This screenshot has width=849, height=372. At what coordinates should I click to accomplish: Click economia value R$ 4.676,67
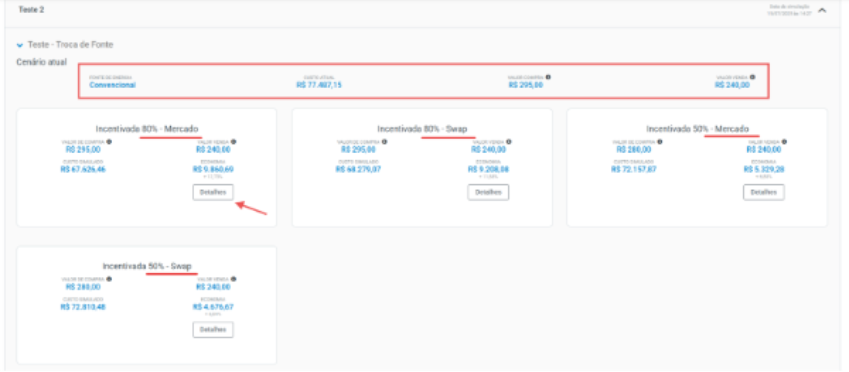[213, 307]
